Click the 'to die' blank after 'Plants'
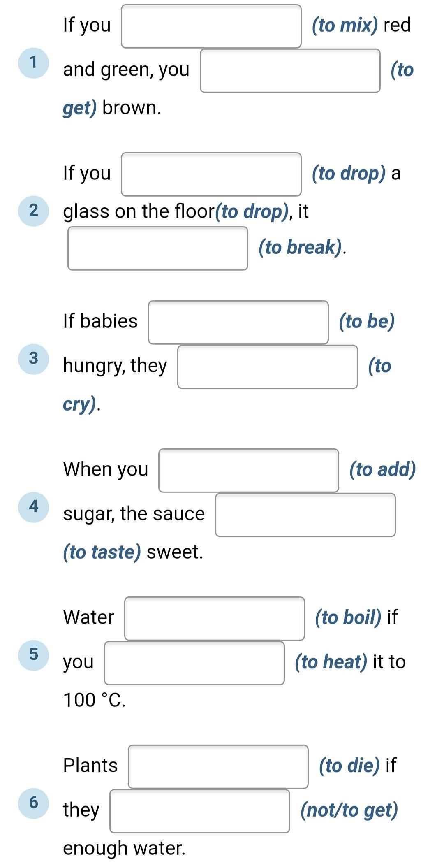Image resolution: width=444 pixels, height=868 pixels. 218,767
